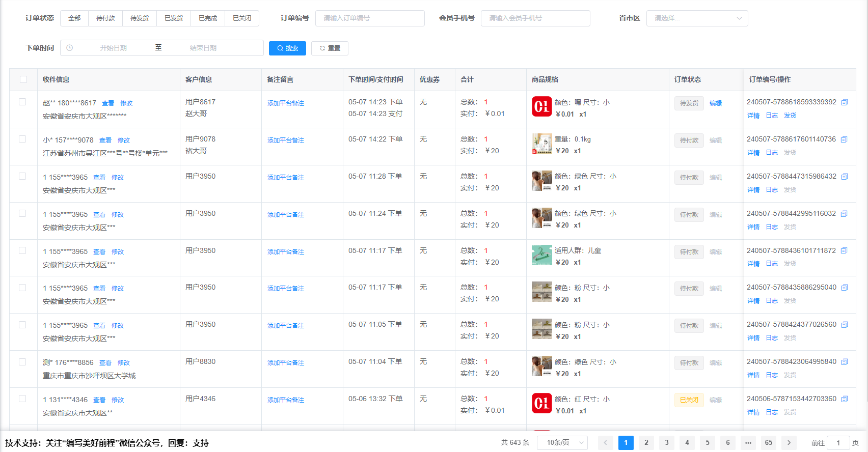Copy order number 240507-5788436101711872
The height and width of the screenshot is (452, 868).
point(844,250)
